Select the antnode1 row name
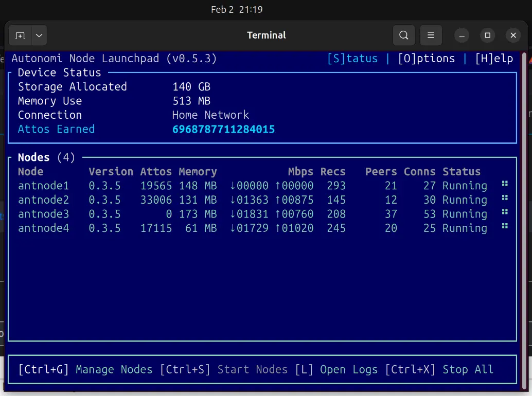This screenshot has height=396, width=532. (43, 186)
